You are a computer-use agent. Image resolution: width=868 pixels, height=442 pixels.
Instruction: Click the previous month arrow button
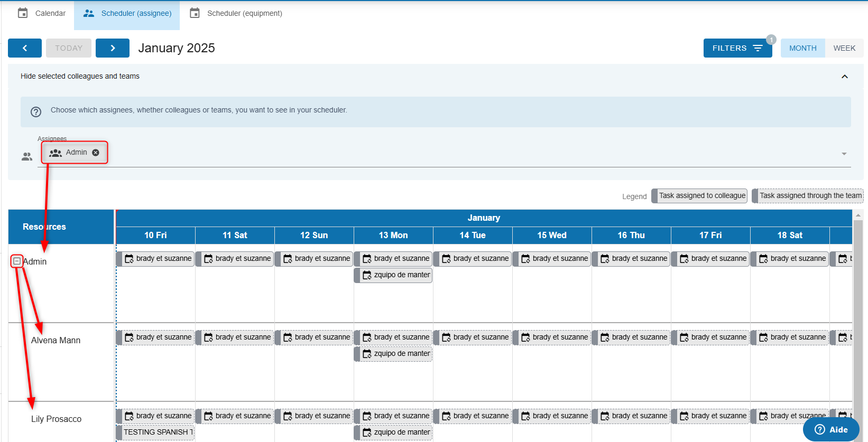tap(25, 48)
